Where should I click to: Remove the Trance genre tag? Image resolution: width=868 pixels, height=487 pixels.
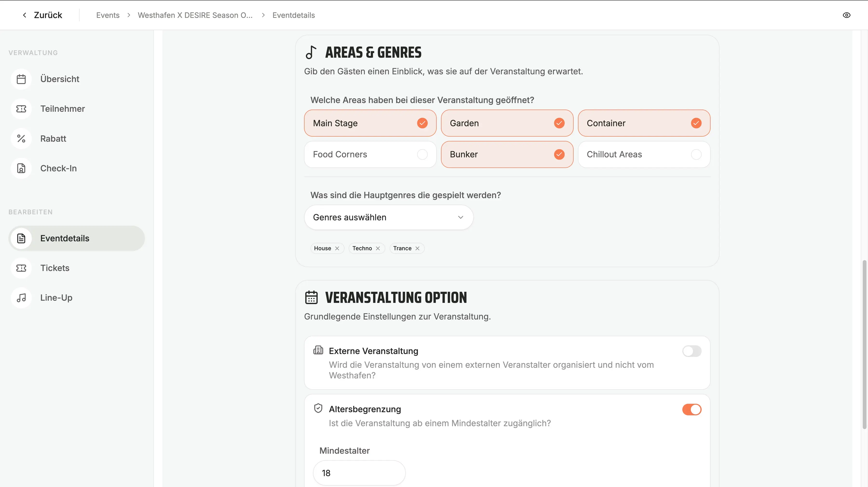pyautogui.click(x=417, y=248)
